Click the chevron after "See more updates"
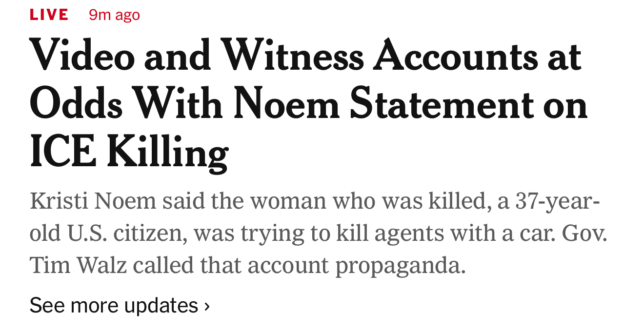 point(207,306)
